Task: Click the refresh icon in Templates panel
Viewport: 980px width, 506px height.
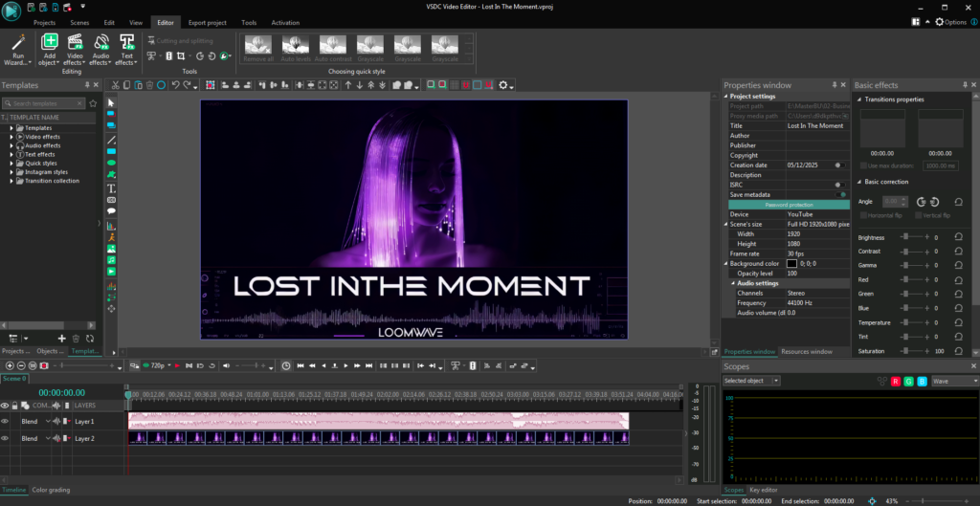Action: click(90, 339)
